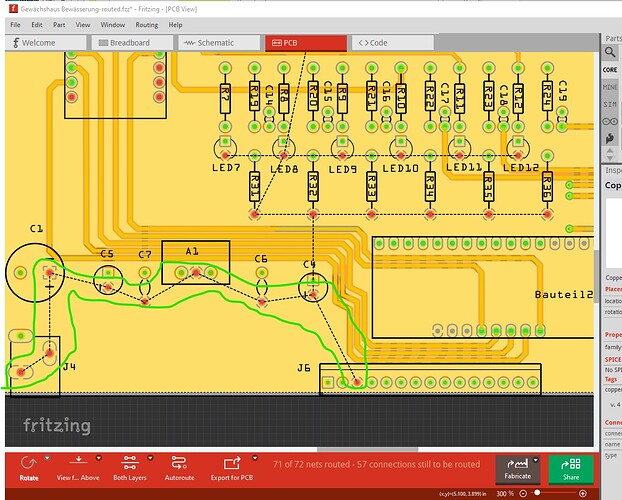Select the LED12 footprint
Screen dimensions: 622x500
click(518, 148)
